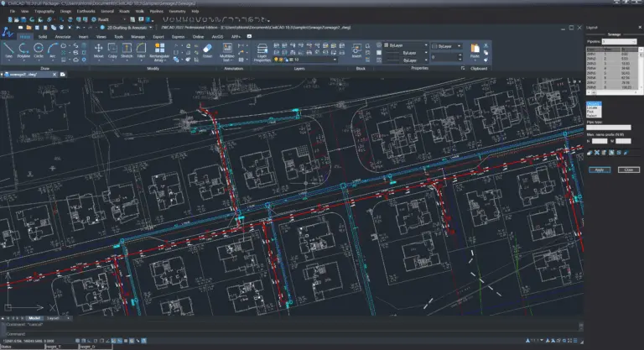Click the M input field under Max. name prefix
The width and height of the screenshot is (644, 350).
click(623, 141)
